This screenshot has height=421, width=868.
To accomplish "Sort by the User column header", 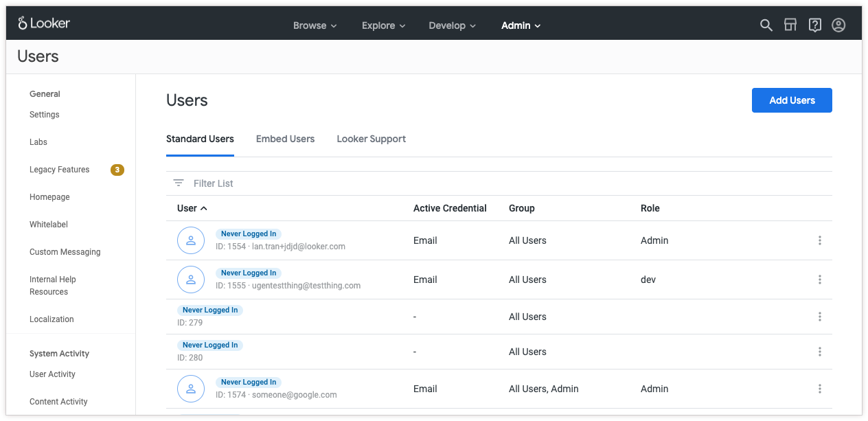I will pos(192,208).
